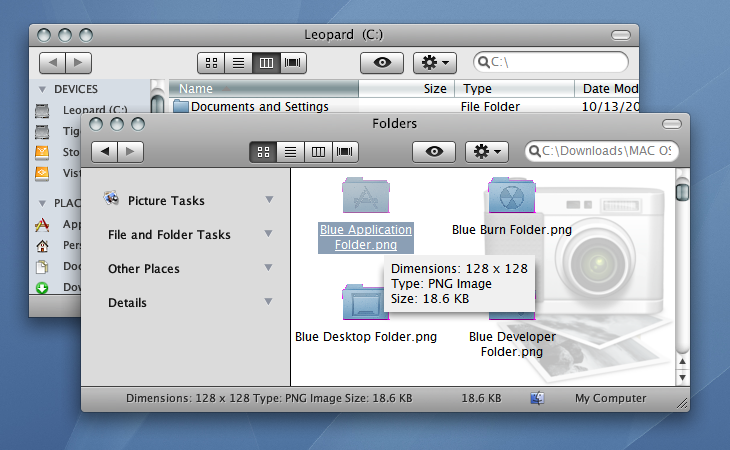Click the Leopard (C:) drive icon
730x450 pixels.
click(42, 111)
